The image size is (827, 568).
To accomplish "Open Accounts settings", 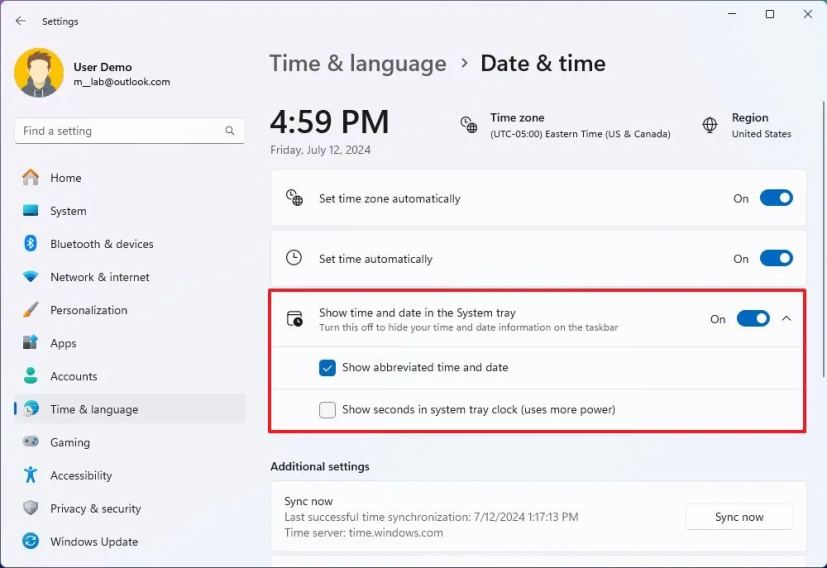I will coord(130,376).
